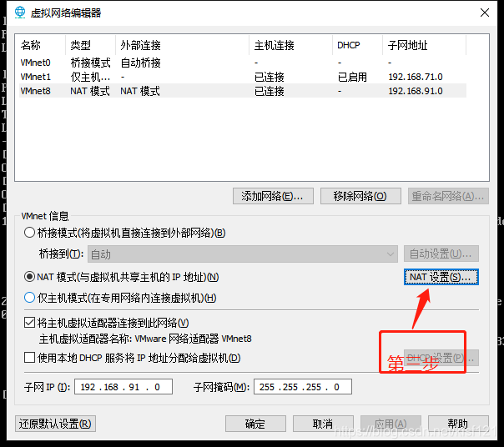
Task: Open NAT 设置(S)... button
Action: (x=441, y=277)
